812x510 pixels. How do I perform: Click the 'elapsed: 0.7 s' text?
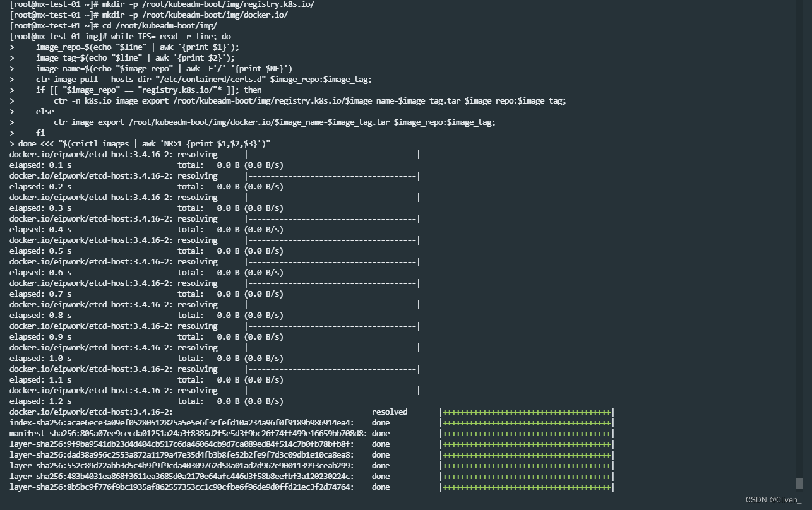pos(40,294)
